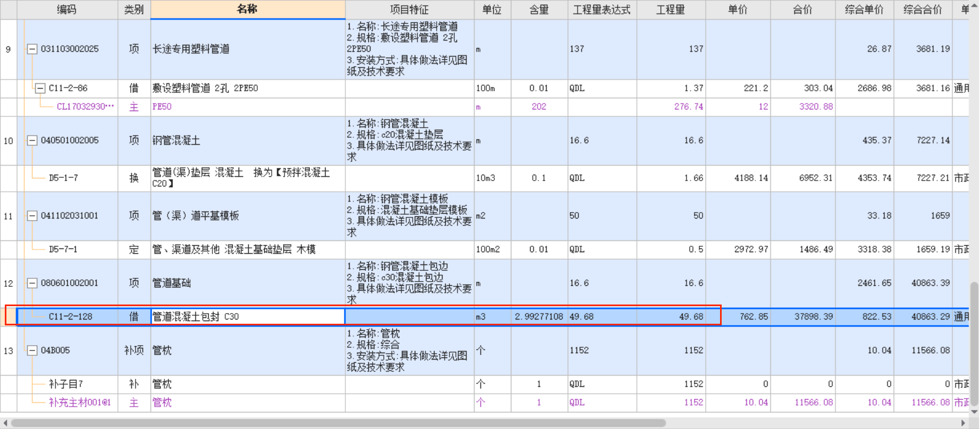Select row number 13 header
The image size is (980, 429).
coord(8,351)
